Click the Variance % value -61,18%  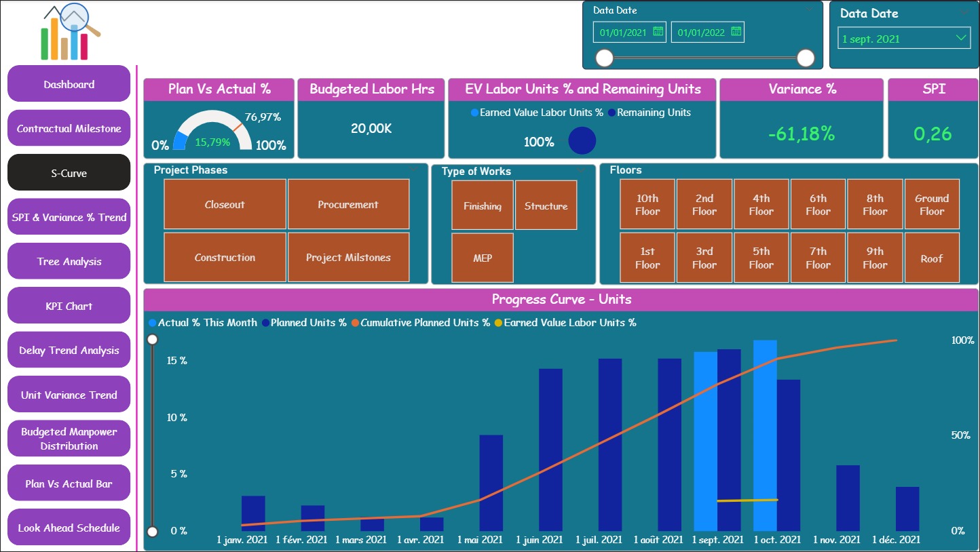point(802,134)
